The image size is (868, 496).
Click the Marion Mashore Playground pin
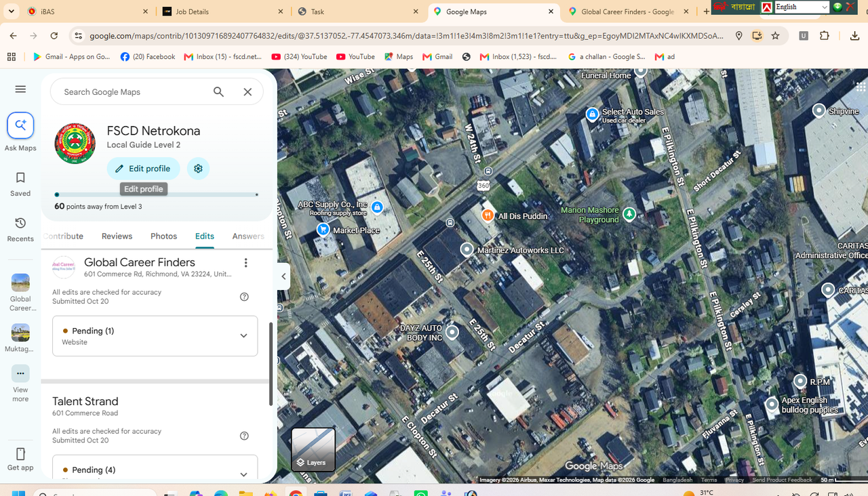click(x=629, y=214)
